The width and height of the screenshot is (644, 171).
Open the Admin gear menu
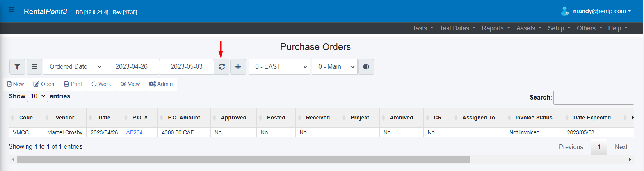161,84
